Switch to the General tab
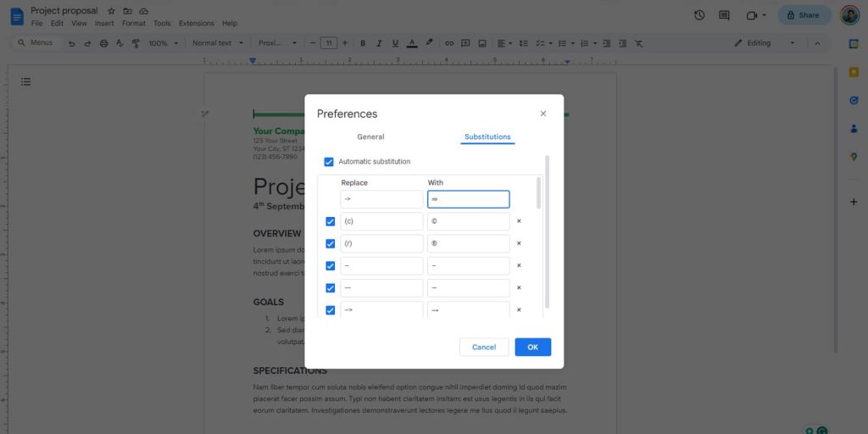 click(370, 136)
